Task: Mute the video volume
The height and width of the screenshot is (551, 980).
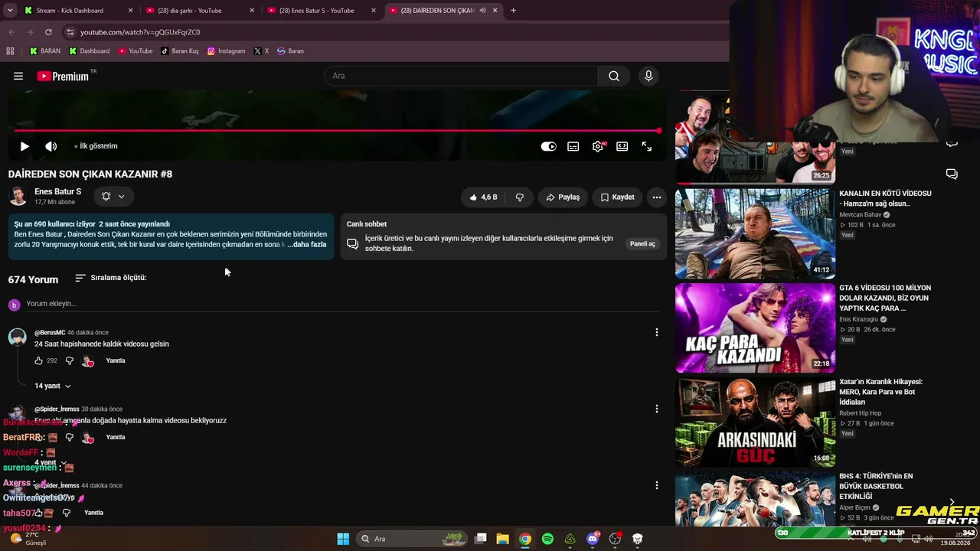Action: tap(51, 146)
